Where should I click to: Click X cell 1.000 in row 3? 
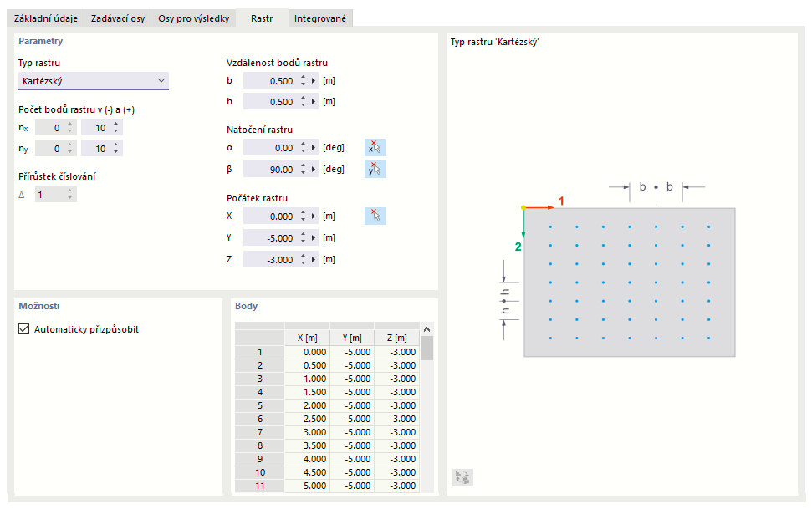pos(307,379)
